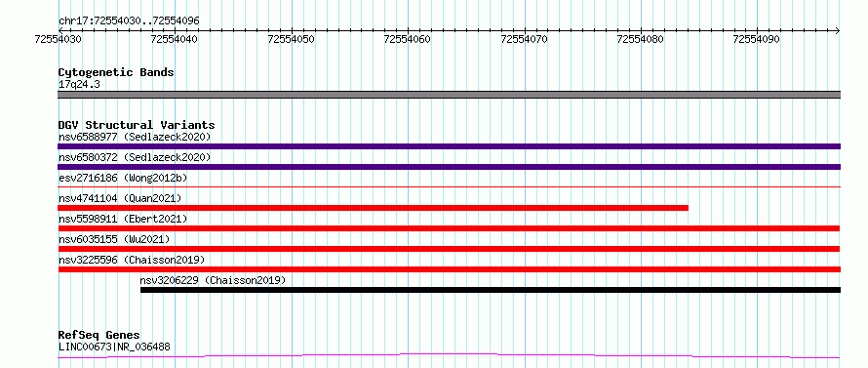
Task: Click ruler position 72554090
Action: pyautogui.click(x=757, y=39)
